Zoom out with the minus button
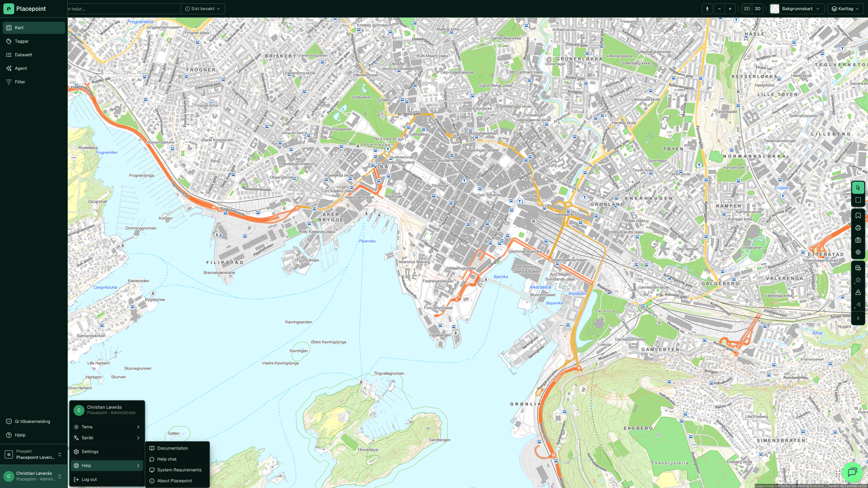The width and height of the screenshot is (868, 488). [719, 9]
